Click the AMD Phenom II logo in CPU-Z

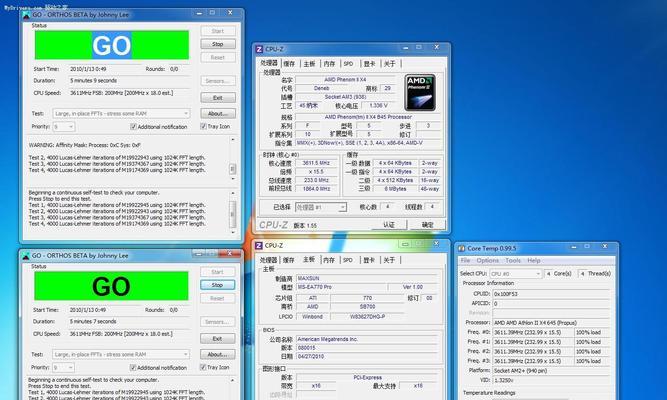pos(419,92)
